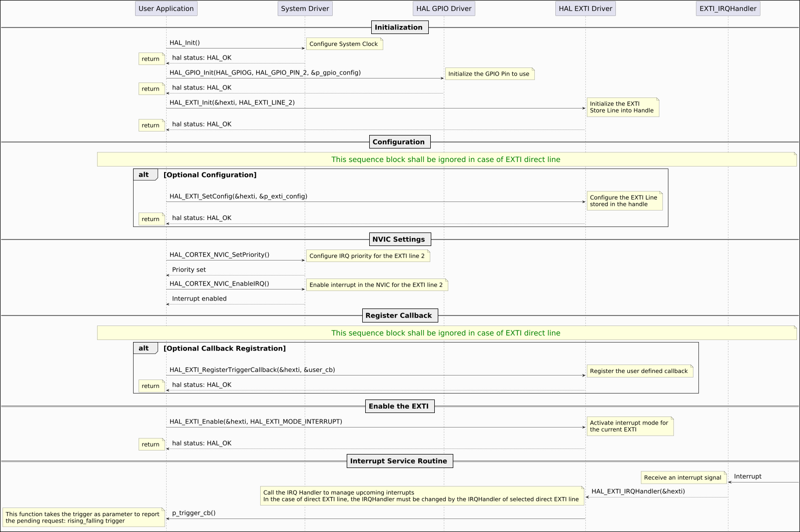Select the EXTI_IRQHandler participant box
This screenshot has width=800, height=532.
728,8
